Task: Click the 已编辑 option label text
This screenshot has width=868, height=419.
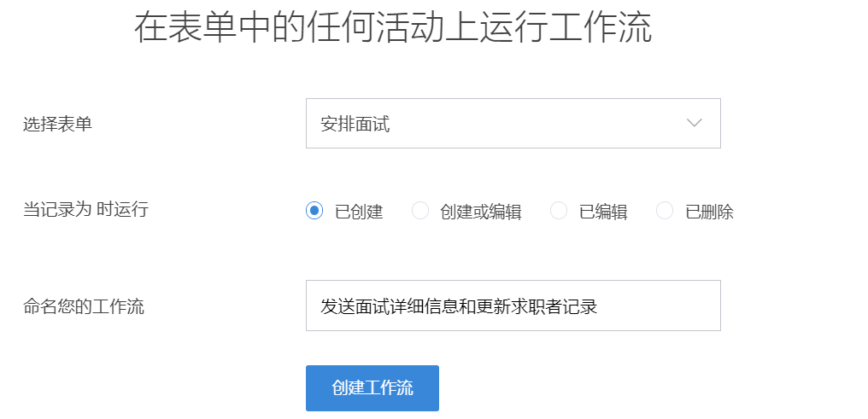Action: click(603, 212)
